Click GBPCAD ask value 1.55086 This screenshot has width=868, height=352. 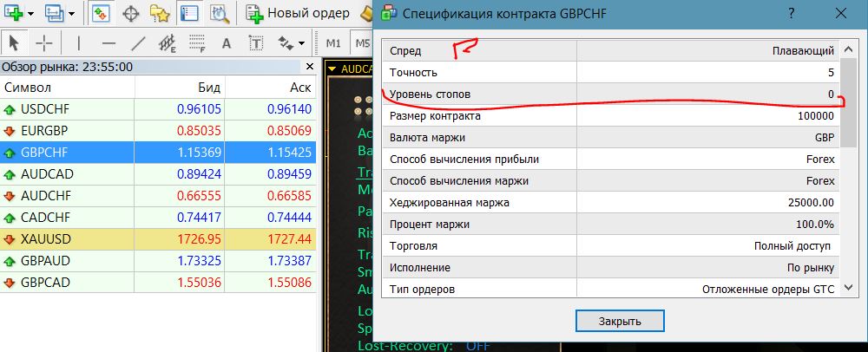(290, 283)
